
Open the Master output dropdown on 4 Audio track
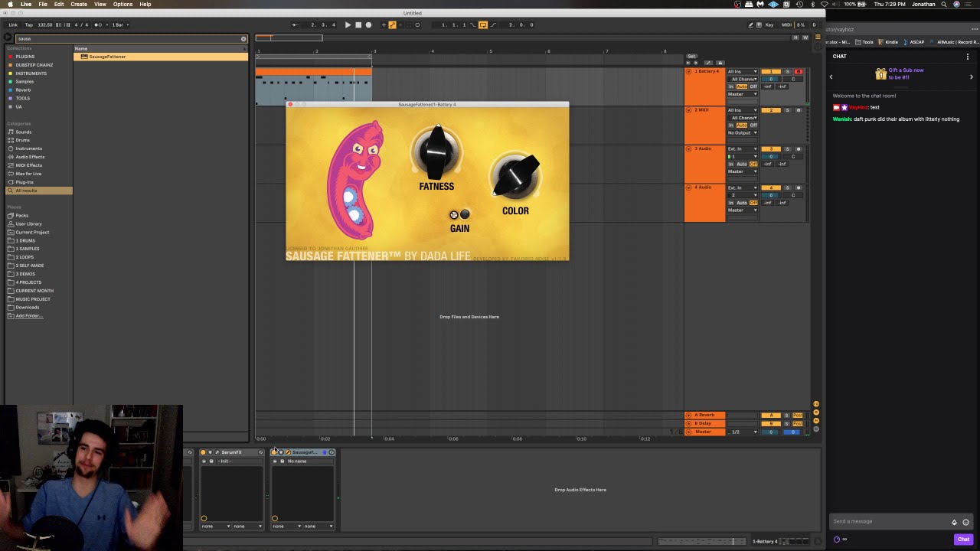pyautogui.click(x=742, y=210)
